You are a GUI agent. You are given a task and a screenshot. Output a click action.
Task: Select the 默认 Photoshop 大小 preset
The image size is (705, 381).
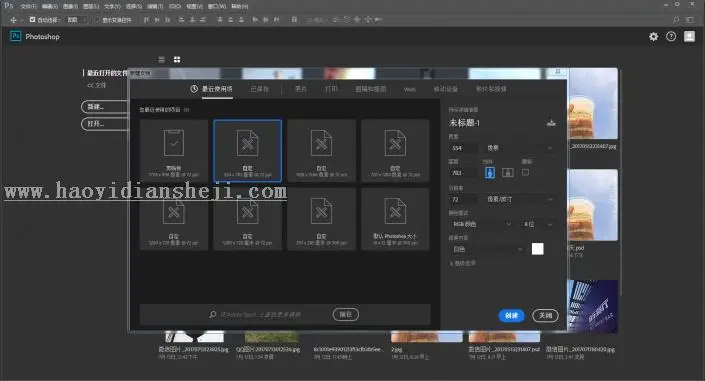coord(395,219)
